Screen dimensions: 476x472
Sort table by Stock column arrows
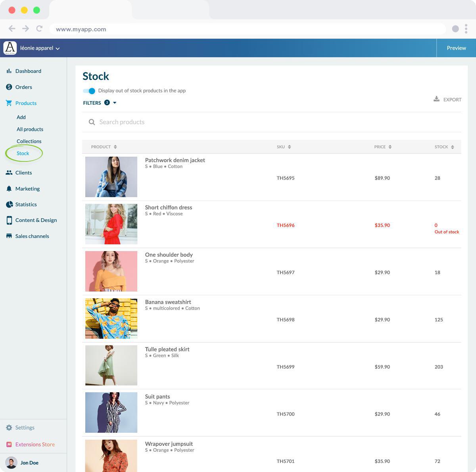pos(452,147)
